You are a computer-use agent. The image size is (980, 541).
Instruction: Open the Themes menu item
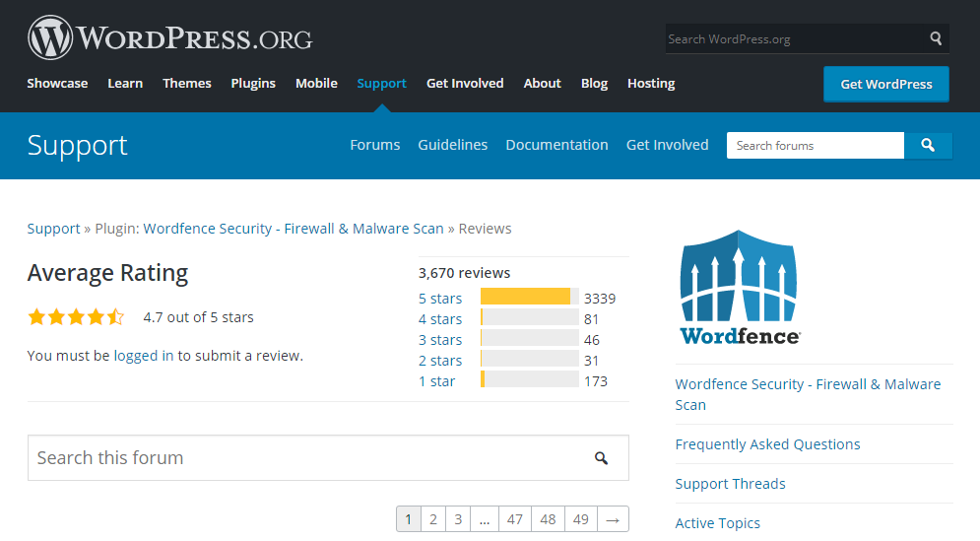tap(187, 84)
